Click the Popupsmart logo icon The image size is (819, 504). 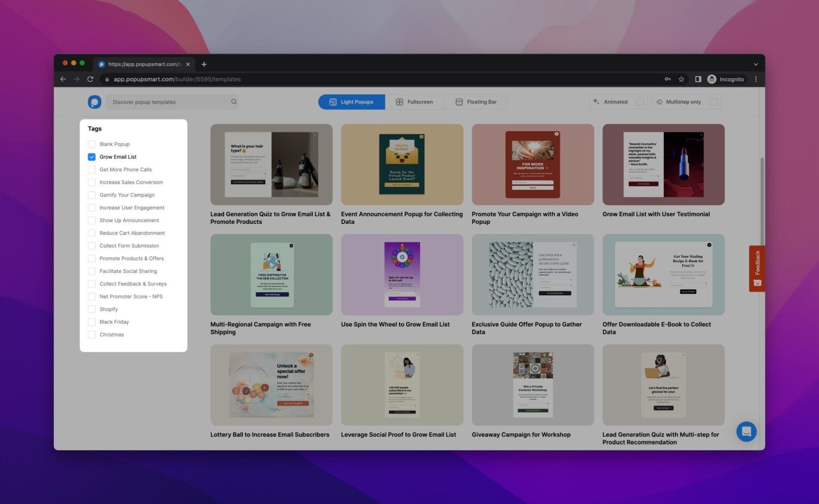click(x=94, y=102)
